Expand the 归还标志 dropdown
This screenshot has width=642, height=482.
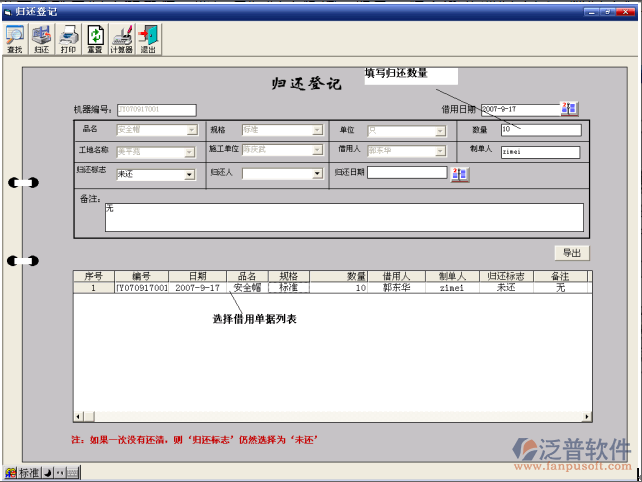[x=189, y=174]
